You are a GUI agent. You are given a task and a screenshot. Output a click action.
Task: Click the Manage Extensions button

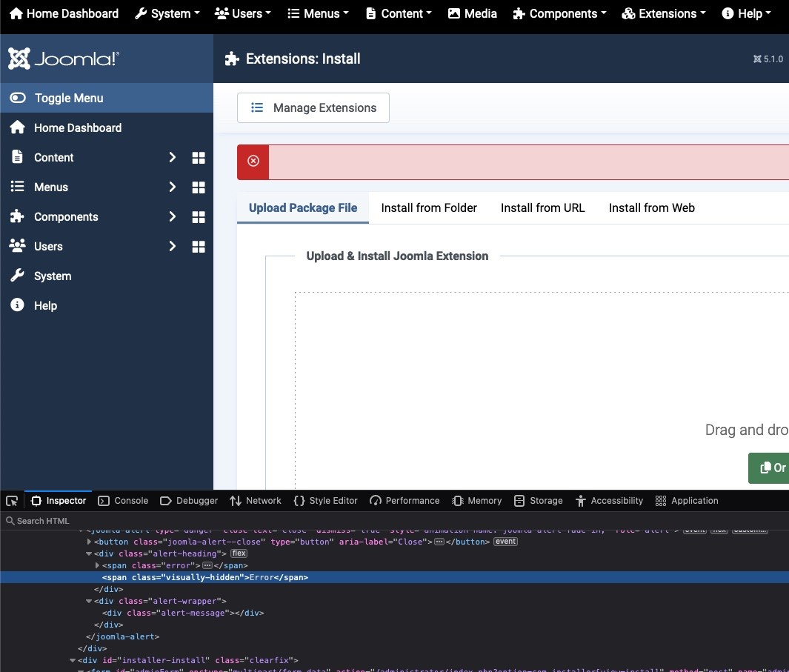point(313,107)
